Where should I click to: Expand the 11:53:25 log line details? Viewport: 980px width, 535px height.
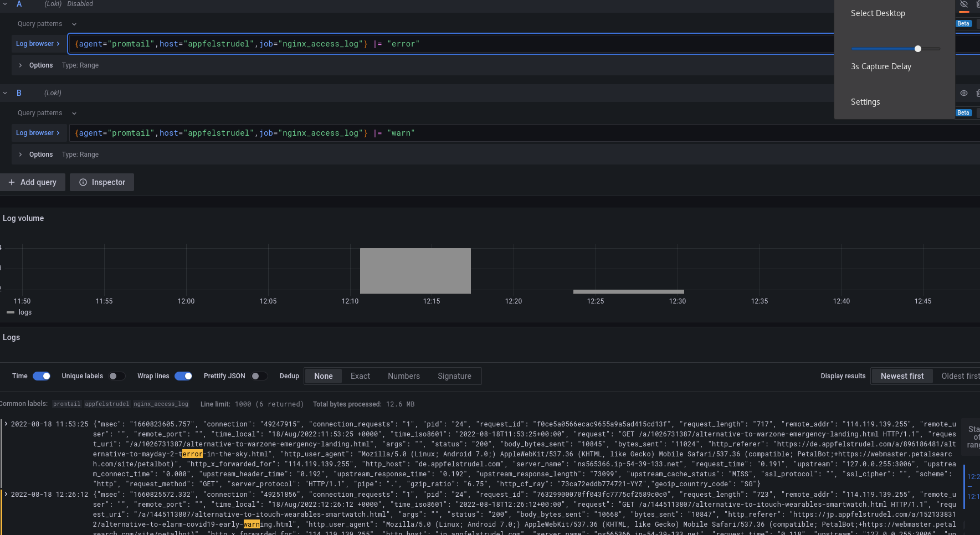point(5,423)
